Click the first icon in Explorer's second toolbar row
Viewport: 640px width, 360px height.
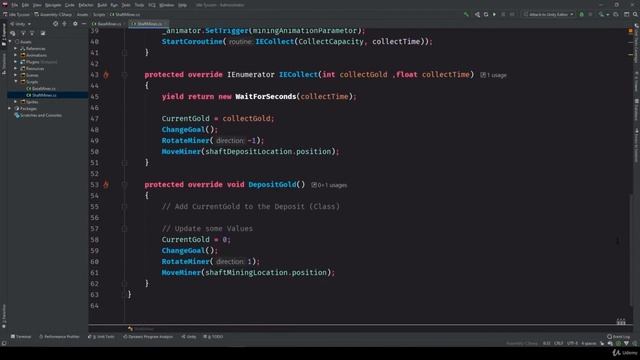click(13, 33)
